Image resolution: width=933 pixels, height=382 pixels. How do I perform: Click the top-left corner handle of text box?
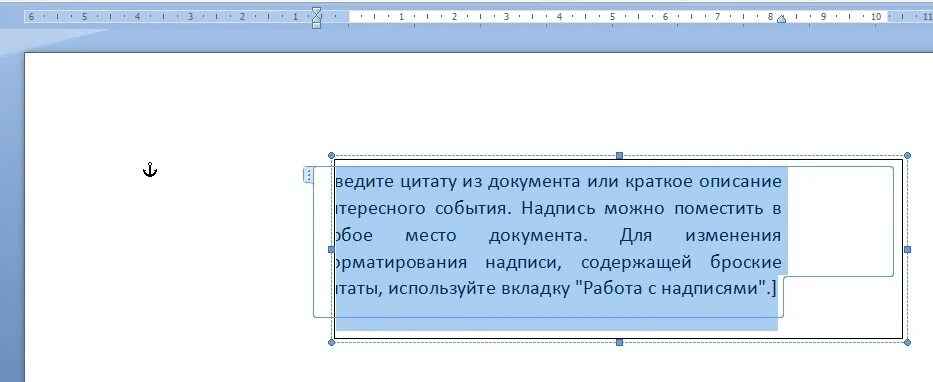[331, 155]
